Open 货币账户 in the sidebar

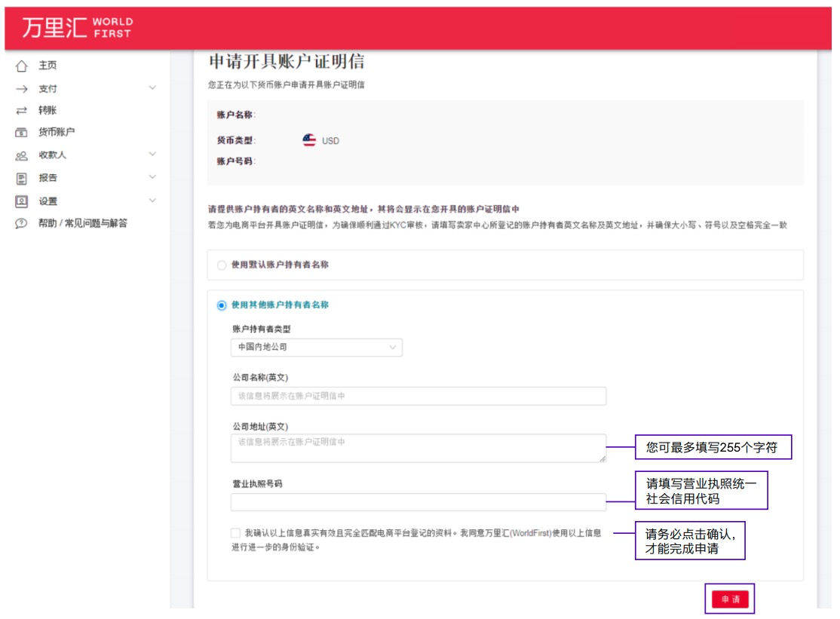click(x=57, y=132)
